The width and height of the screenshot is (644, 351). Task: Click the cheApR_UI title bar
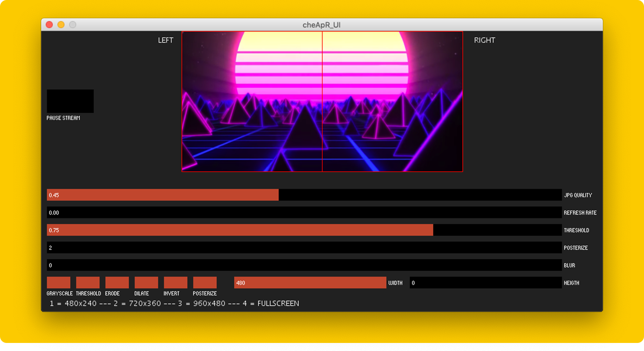click(x=321, y=24)
